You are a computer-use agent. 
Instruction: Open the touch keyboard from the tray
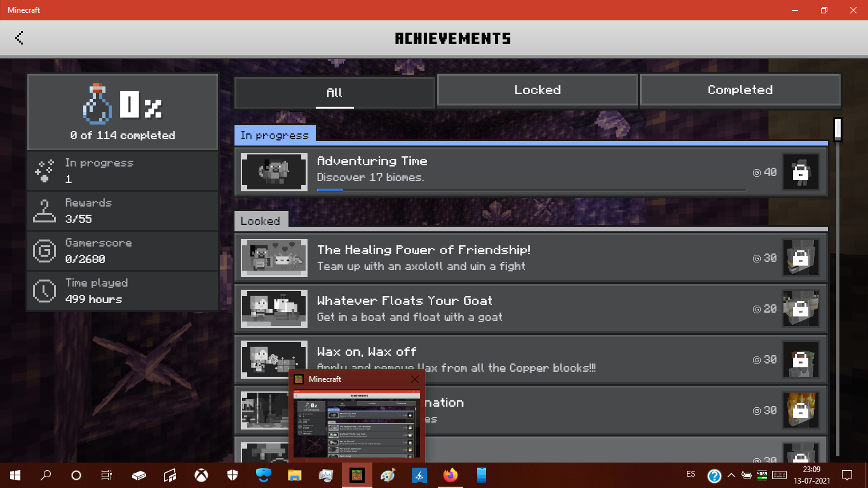(x=780, y=475)
